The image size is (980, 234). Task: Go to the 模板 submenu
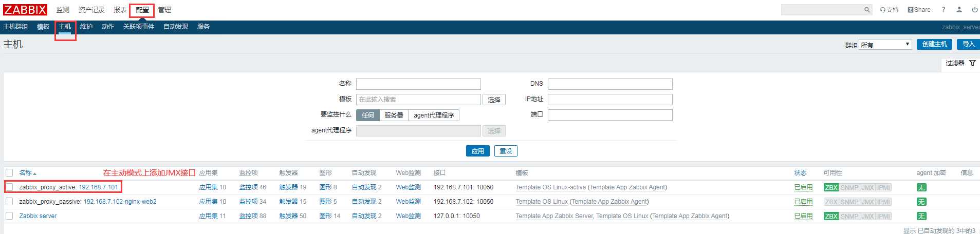(43, 27)
